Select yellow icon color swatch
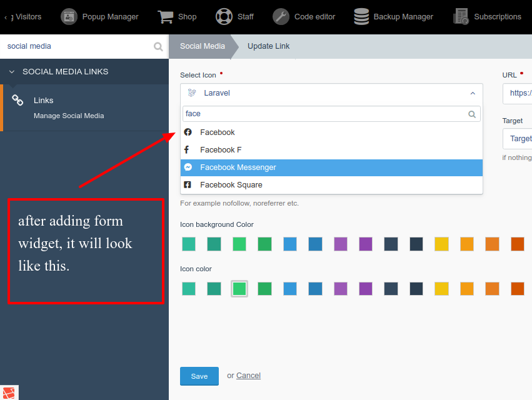Screen dimensions: 532x400 442,289
